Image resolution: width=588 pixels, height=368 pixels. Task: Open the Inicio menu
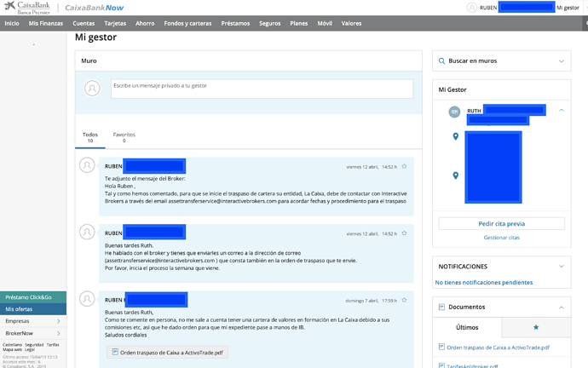coord(12,23)
